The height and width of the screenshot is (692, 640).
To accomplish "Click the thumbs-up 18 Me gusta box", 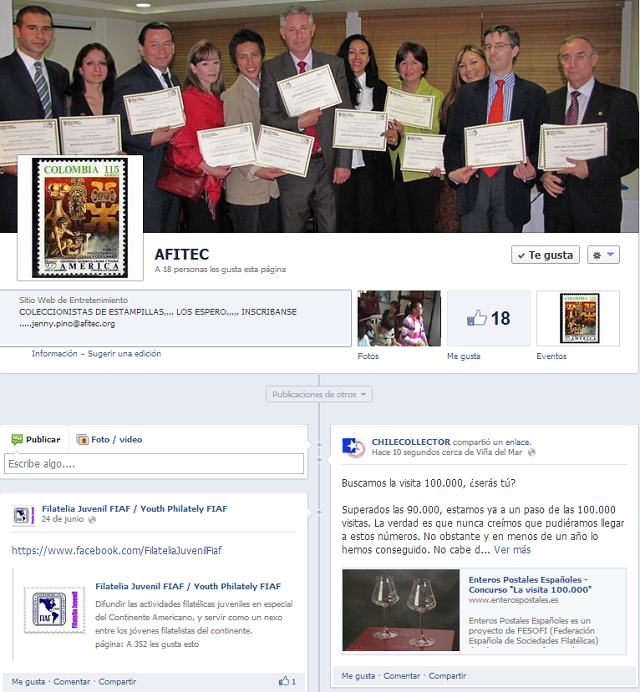I will (x=488, y=318).
